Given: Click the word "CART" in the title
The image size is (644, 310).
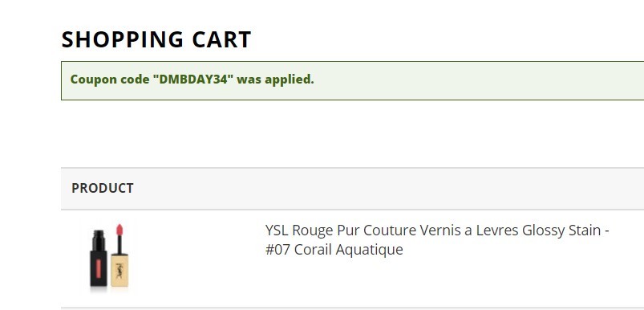Looking at the screenshot, I should 221,39.
